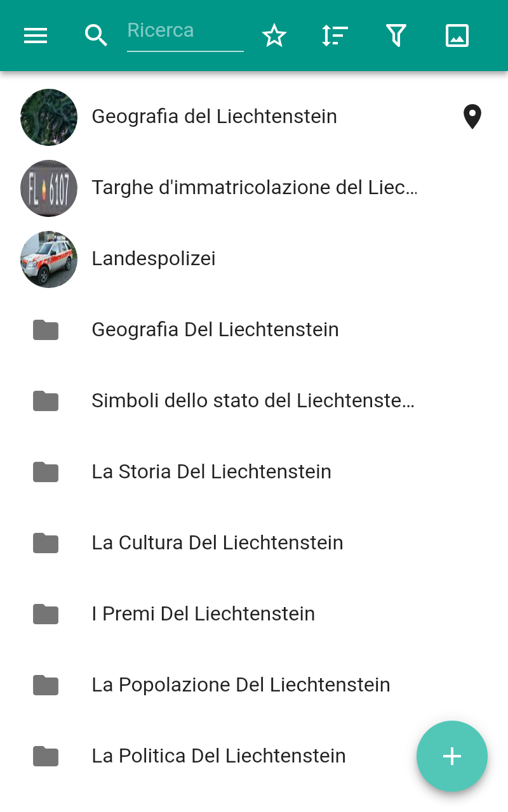Open La Cultura Del Liechtenstein folder icon

[x=46, y=543]
